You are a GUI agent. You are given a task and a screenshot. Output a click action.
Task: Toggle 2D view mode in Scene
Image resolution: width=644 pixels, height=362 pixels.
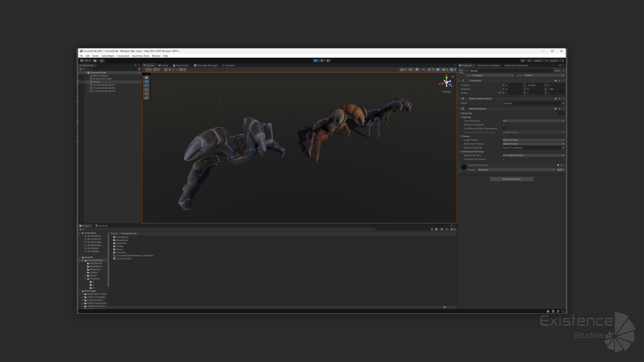(x=410, y=70)
